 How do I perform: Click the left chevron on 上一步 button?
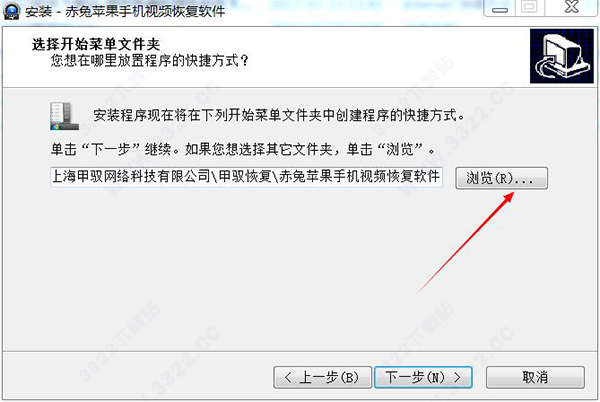click(x=289, y=378)
